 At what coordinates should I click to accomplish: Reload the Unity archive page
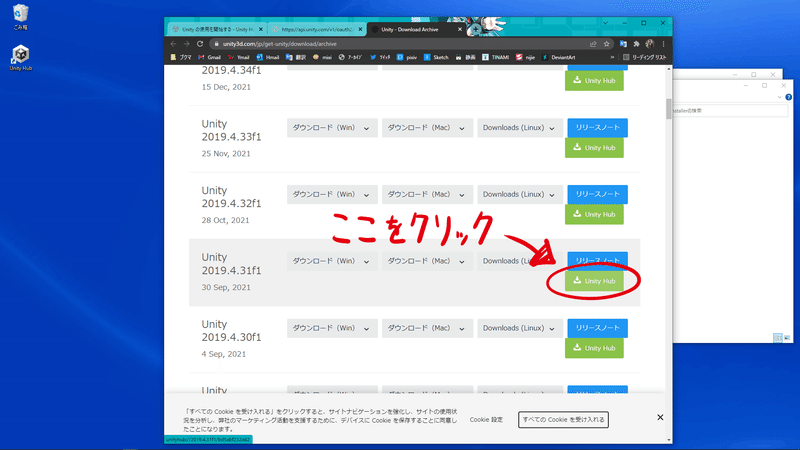(x=200, y=44)
